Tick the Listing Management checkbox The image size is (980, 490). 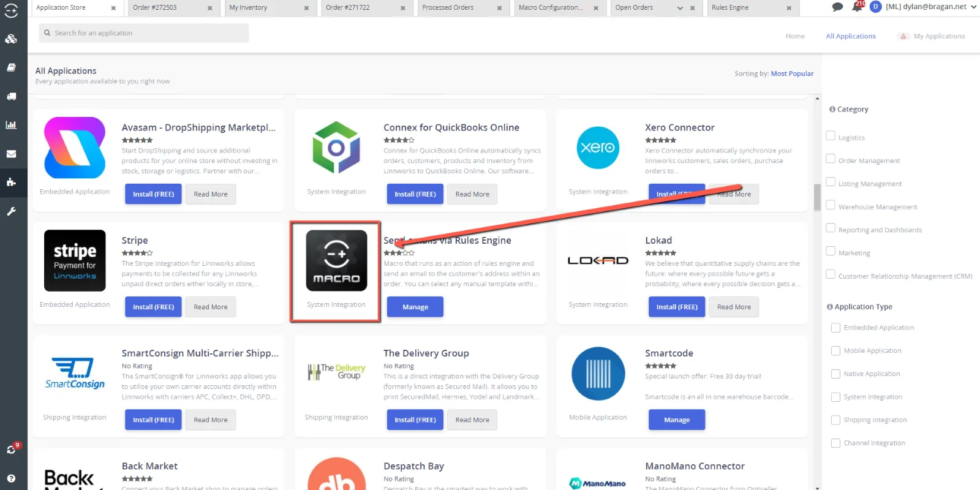point(831,182)
